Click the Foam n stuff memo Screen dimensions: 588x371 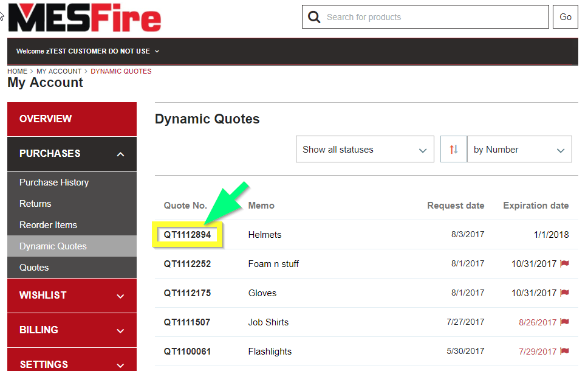(x=273, y=264)
